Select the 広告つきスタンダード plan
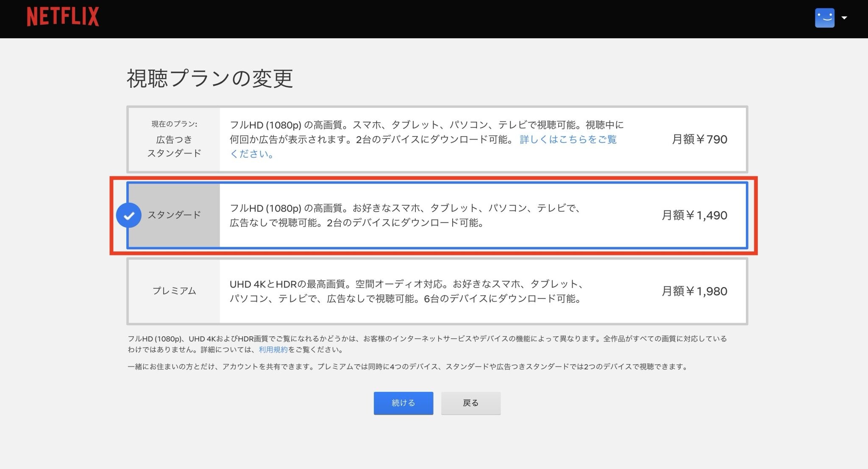 (x=174, y=146)
